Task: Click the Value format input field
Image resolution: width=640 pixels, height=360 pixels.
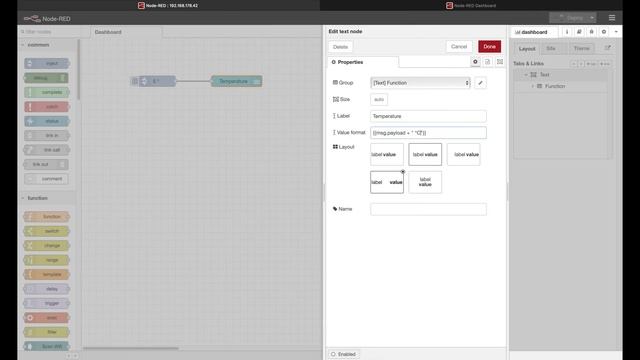Action: click(428, 133)
